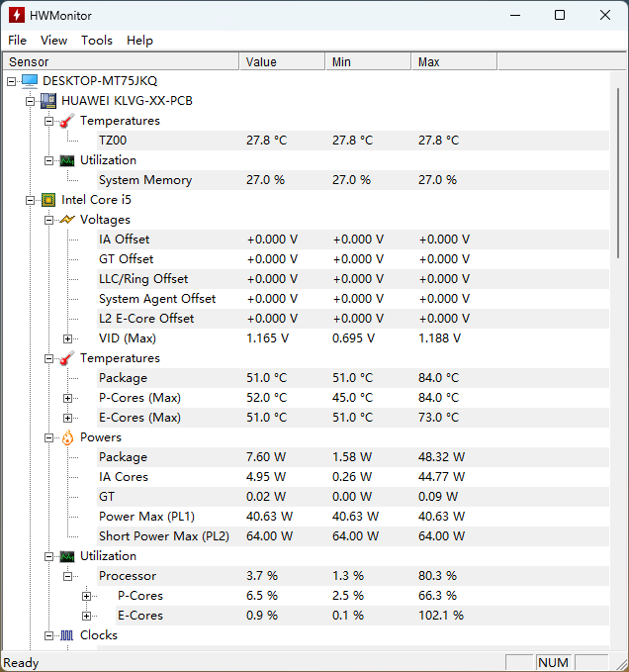Expand the P-Cores (Max) temperature entry
This screenshot has width=629, height=672.
67,398
